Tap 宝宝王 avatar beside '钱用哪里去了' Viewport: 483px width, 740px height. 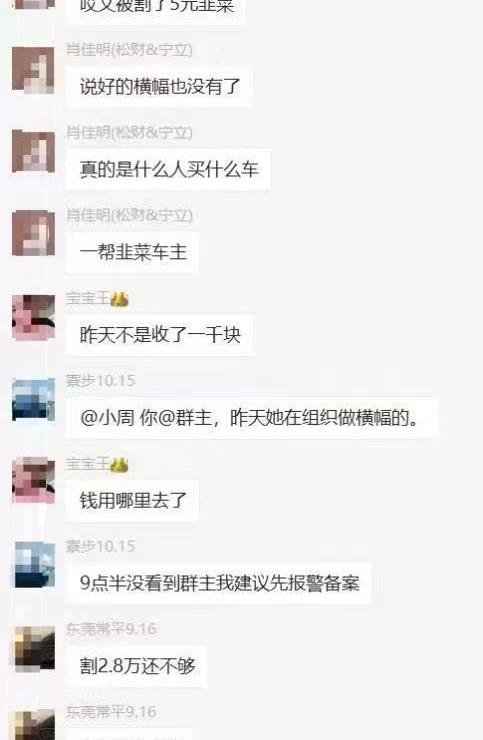33,481
